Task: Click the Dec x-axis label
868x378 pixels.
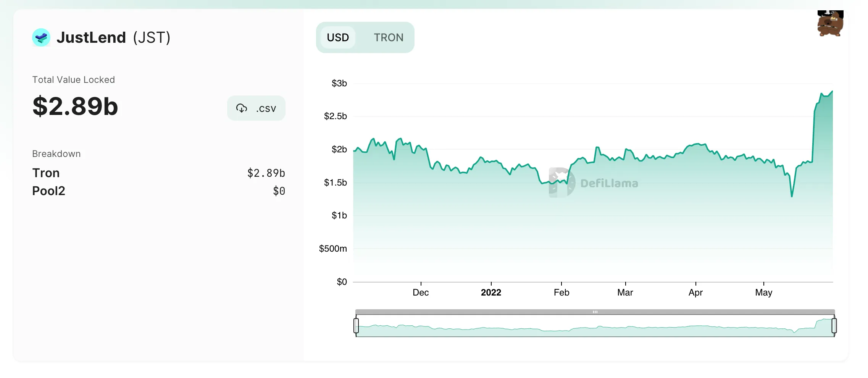Action: tap(421, 292)
